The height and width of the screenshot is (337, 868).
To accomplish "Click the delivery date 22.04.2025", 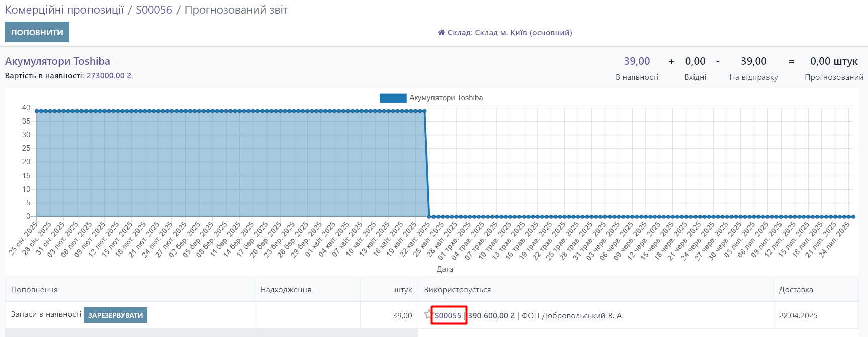I will (798, 316).
